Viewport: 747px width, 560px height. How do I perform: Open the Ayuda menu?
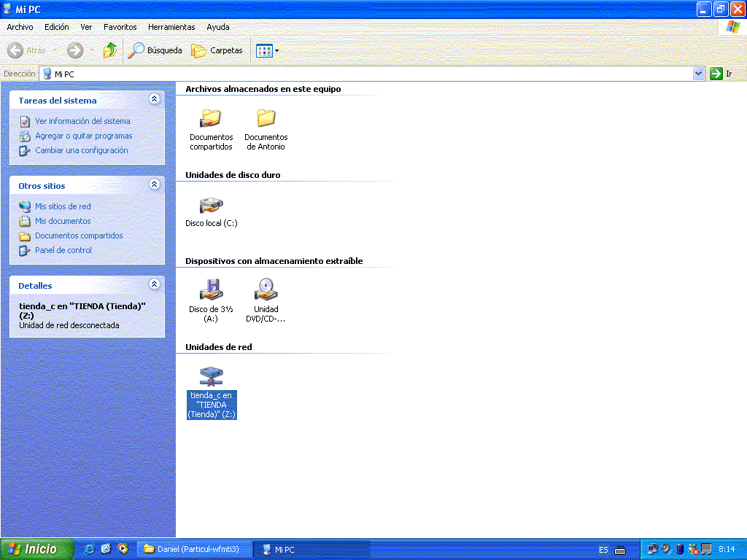(x=218, y=27)
